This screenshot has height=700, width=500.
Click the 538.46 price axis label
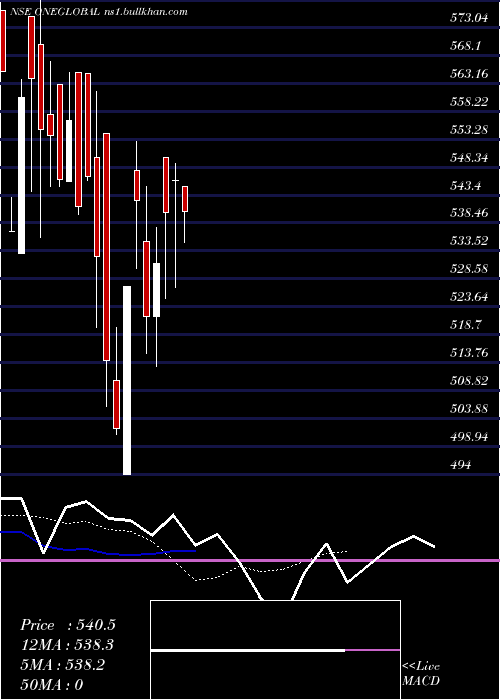pyautogui.click(x=469, y=213)
